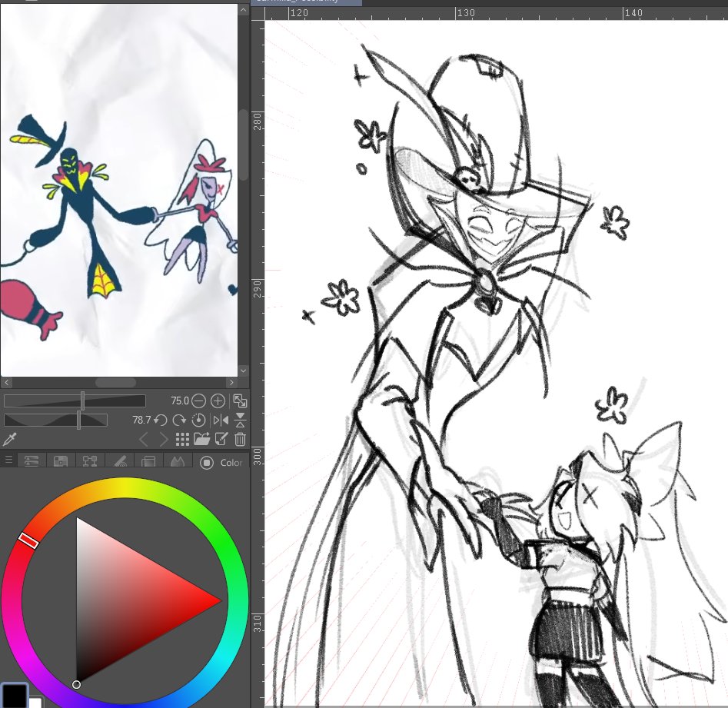Open the Sub View image list grid

coord(182,439)
